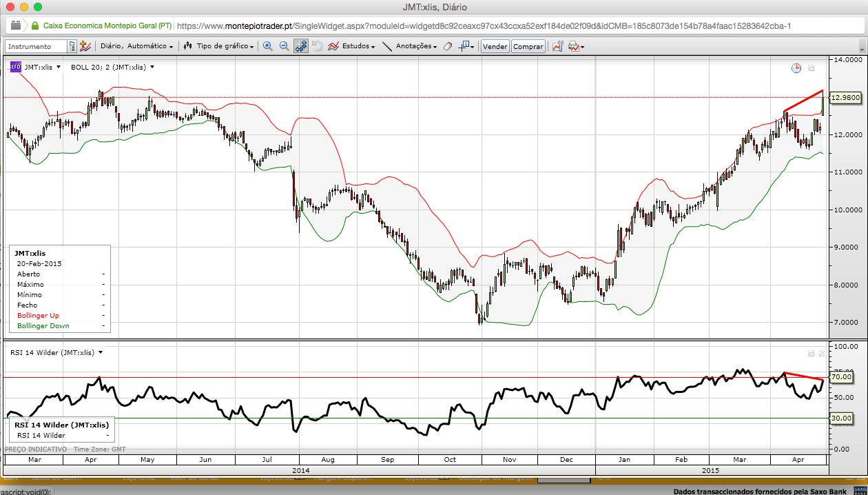Click the clock icon on price chart

click(796, 68)
